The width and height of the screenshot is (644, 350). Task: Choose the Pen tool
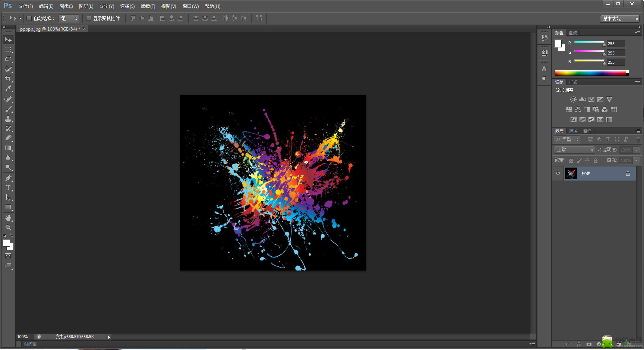pyautogui.click(x=8, y=178)
